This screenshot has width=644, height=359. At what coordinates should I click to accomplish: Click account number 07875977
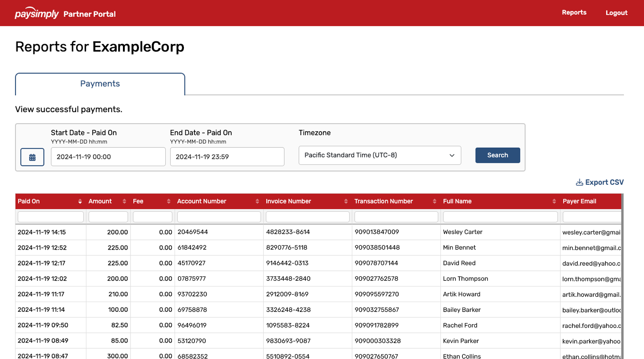click(192, 279)
